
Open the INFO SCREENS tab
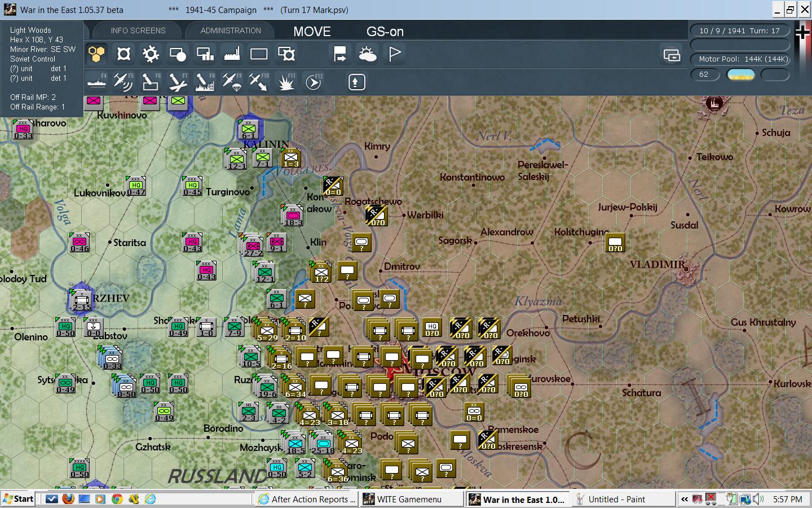click(x=138, y=30)
